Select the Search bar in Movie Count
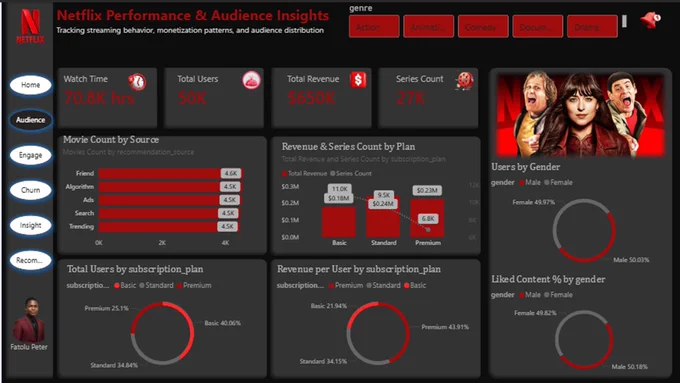This screenshot has width=680, height=383. [169, 213]
